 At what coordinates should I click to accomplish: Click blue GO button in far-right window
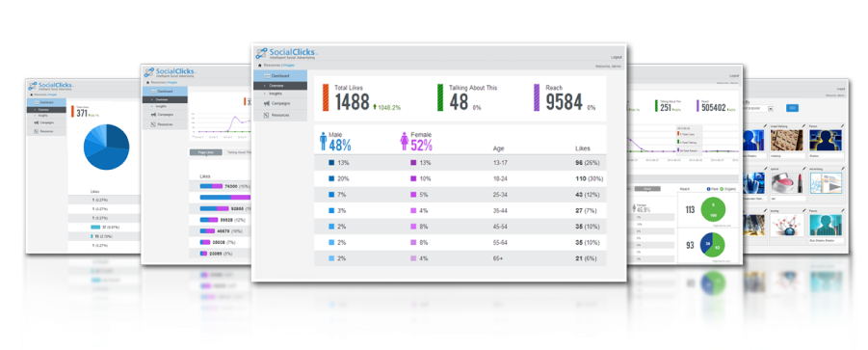click(792, 108)
